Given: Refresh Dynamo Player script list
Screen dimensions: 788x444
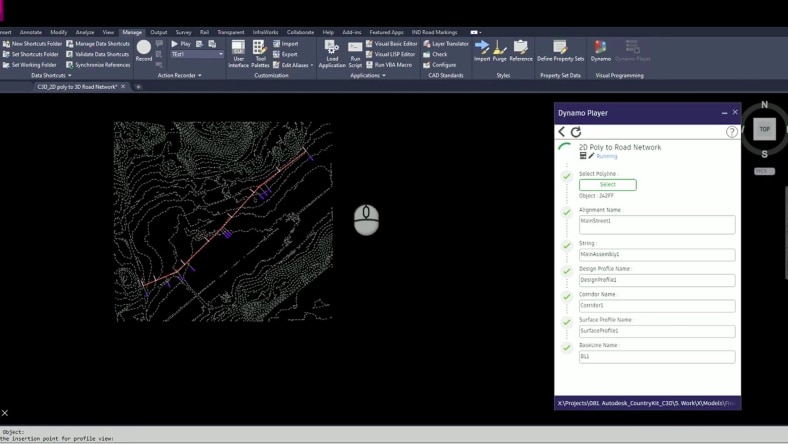Looking at the screenshot, I should coord(576,132).
